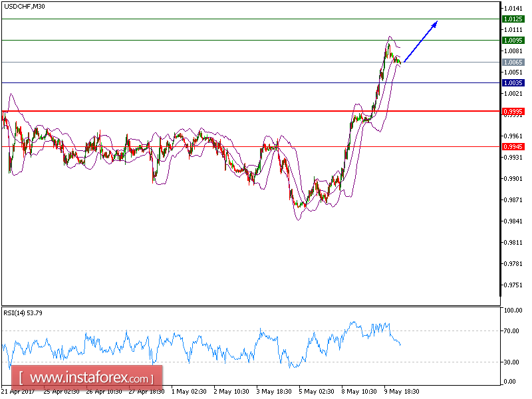532x399 pixels.
Task: Click the 0.9751 price axis value
Action: 513,285
